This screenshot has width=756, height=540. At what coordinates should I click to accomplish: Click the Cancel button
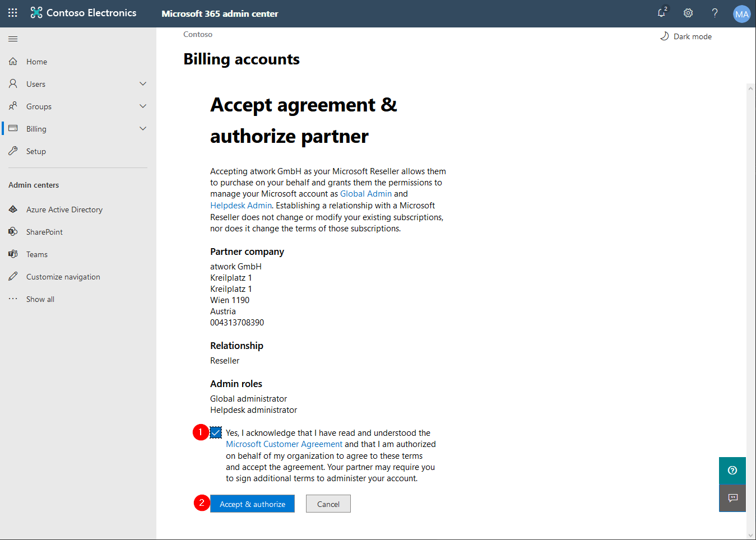328,504
